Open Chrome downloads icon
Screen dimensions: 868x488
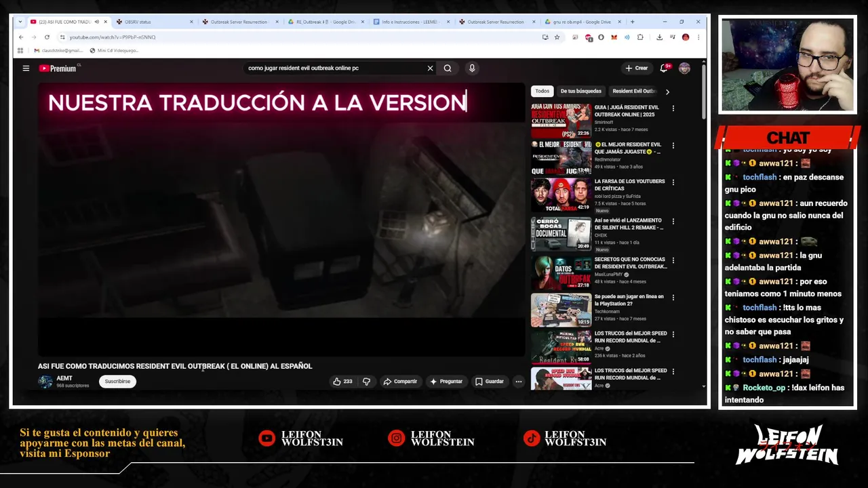pyautogui.click(x=659, y=37)
